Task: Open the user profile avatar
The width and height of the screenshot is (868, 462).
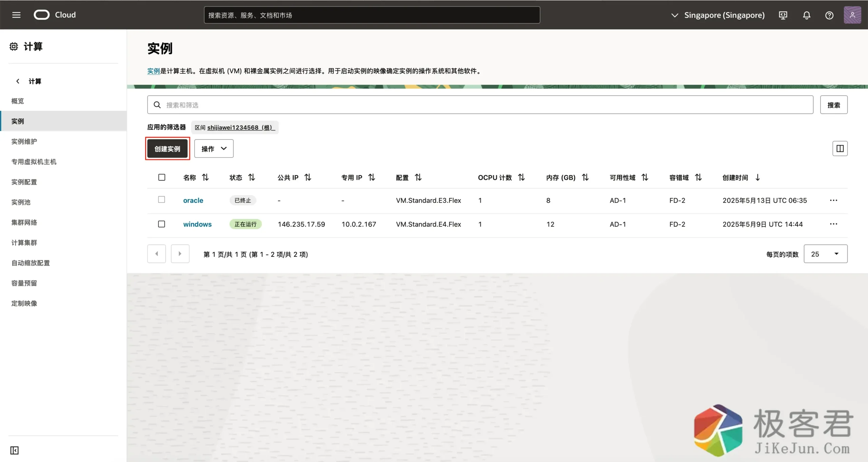Action: click(852, 15)
